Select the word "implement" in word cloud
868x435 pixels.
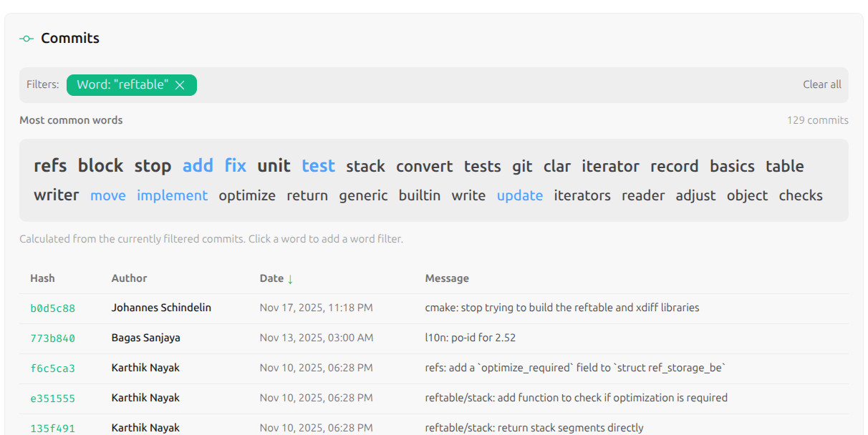coord(172,195)
